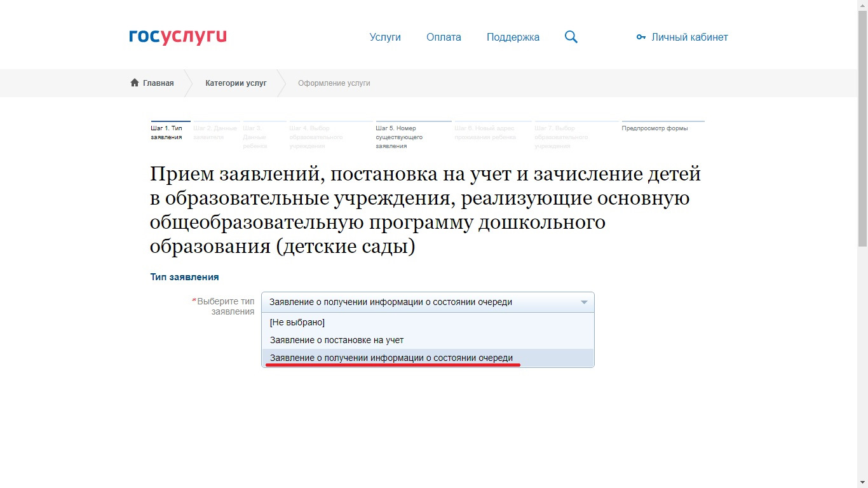This screenshot has width=868, height=488.
Task: Go to Личный кабинет
Action: pos(689,37)
